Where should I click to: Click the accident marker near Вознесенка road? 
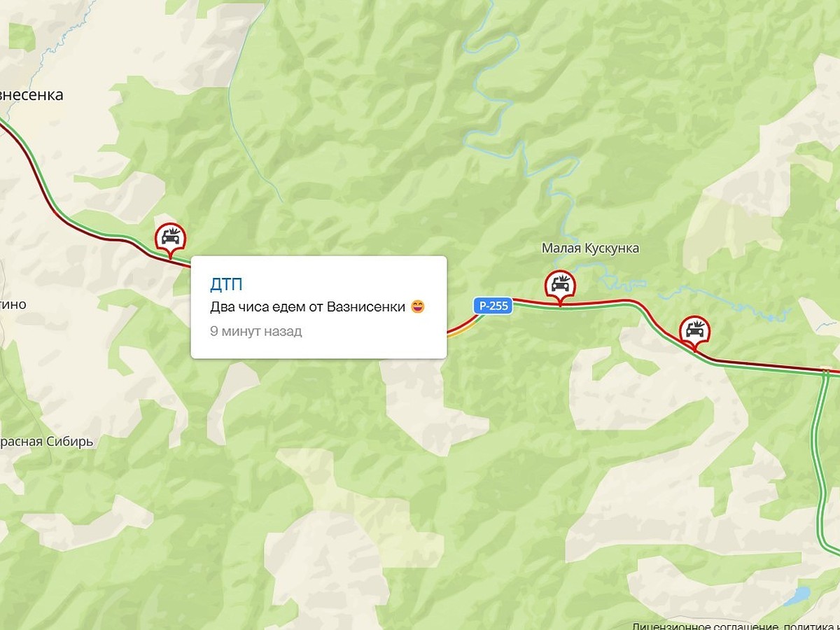tap(170, 239)
